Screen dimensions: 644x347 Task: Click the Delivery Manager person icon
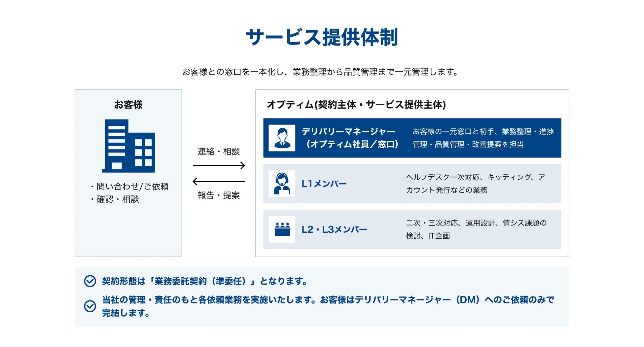pyautogui.click(x=282, y=138)
